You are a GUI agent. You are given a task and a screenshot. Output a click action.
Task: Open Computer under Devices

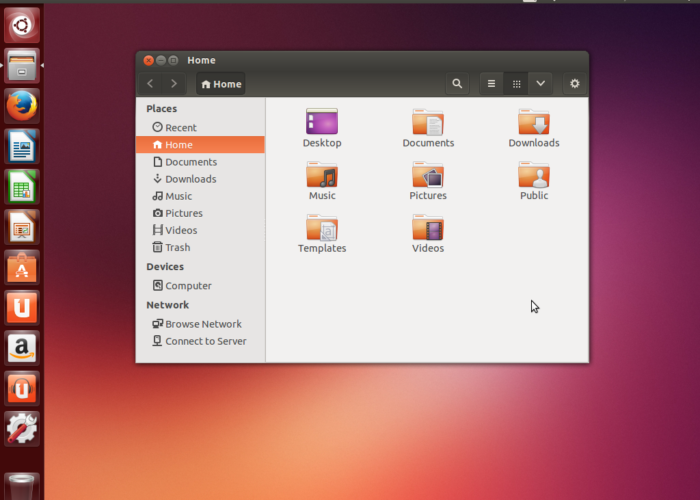[188, 285]
